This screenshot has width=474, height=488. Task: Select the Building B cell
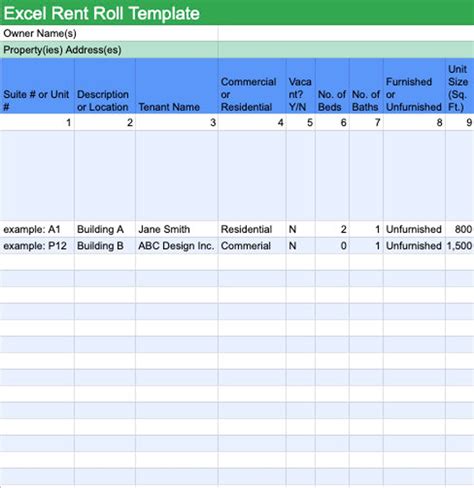pos(105,246)
